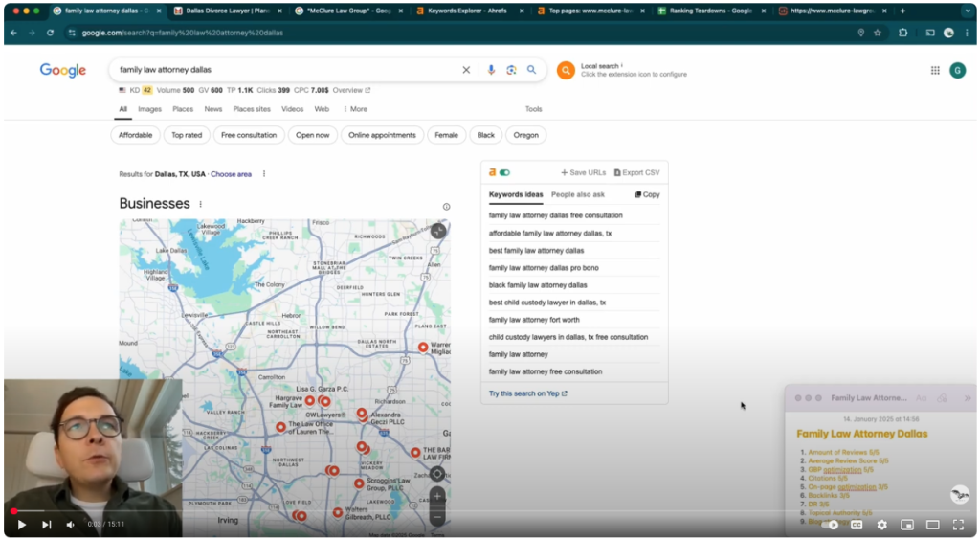
Task: Apply Free consultation filter chip
Action: coord(249,135)
